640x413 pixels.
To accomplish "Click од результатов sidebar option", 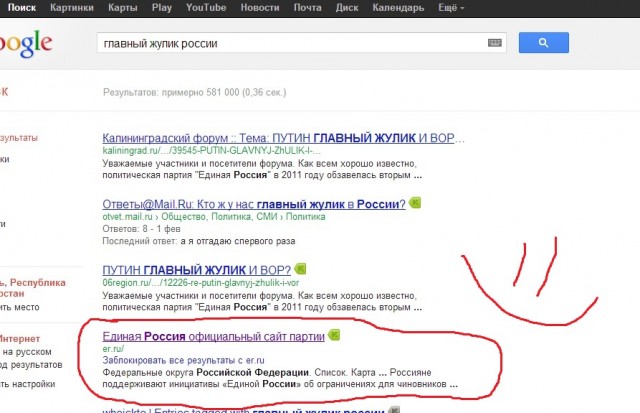I will coord(31,365).
